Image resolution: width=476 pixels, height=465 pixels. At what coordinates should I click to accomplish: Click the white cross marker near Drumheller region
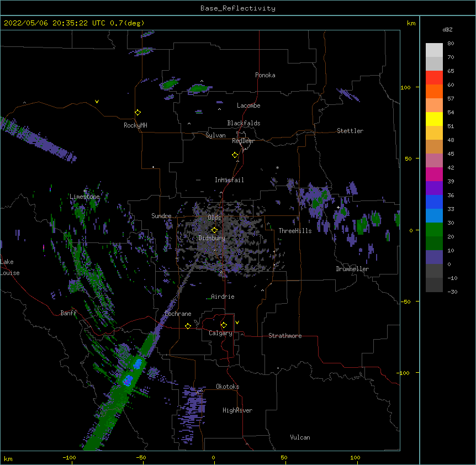click(x=338, y=207)
